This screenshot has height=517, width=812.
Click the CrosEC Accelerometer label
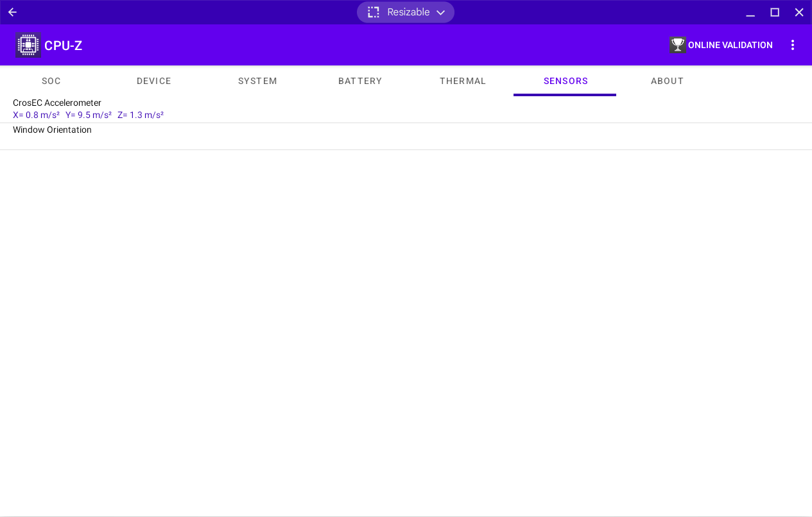[x=57, y=103]
